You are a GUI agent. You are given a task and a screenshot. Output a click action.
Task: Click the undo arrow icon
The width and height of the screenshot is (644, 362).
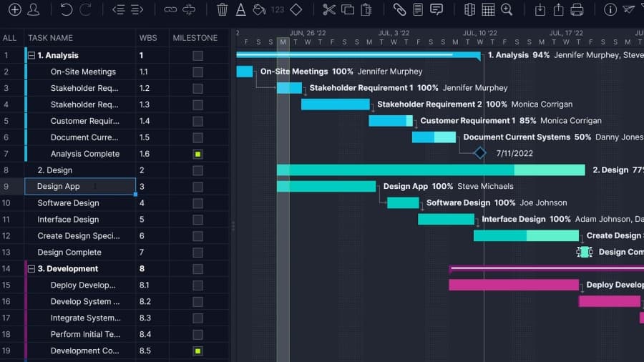coord(67,9)
